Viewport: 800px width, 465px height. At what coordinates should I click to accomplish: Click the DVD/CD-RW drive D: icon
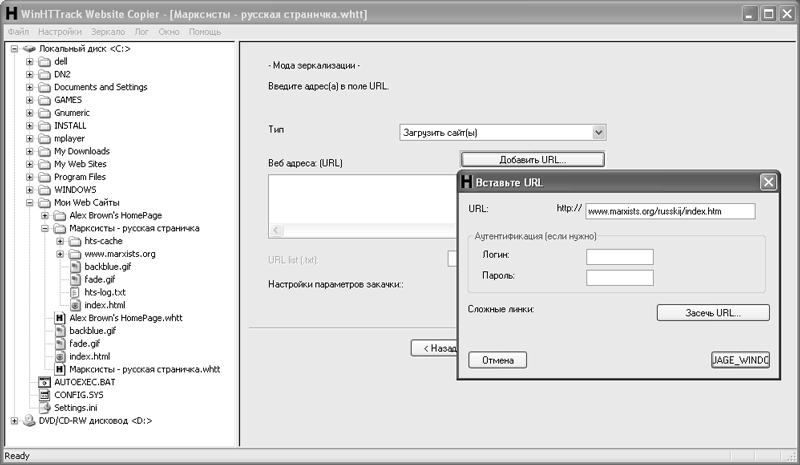(29, 421)
